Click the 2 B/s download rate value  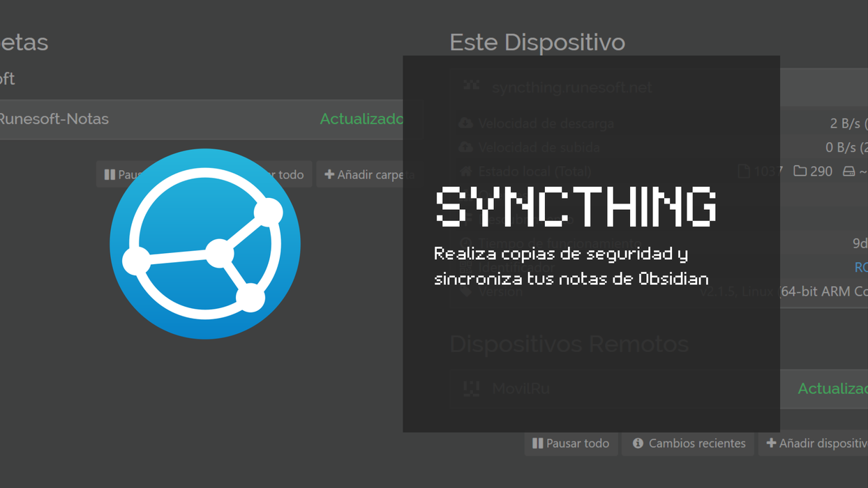pyautogui.click(x=848, y=123)
